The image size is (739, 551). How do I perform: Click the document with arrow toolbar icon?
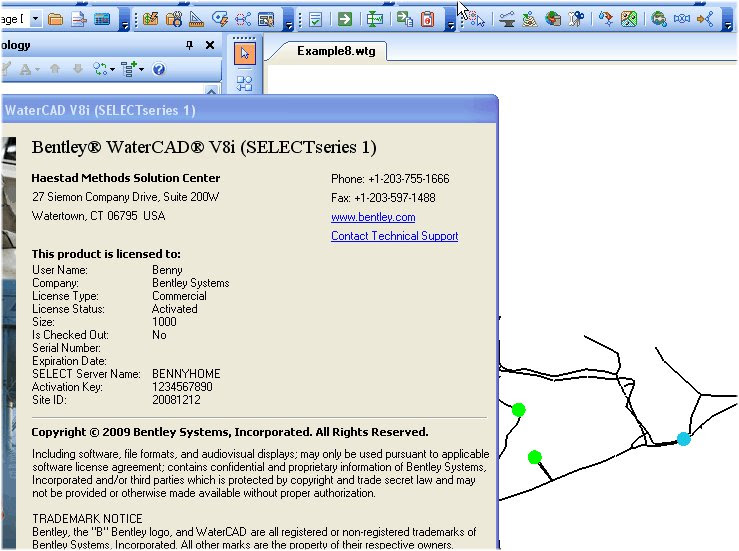pos(79,19)
